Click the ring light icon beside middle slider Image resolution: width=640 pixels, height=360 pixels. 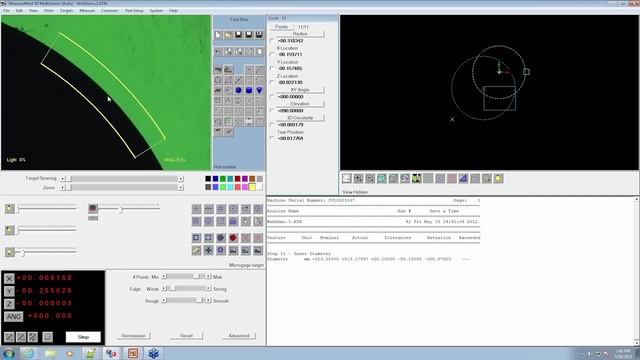pos(93,208)
